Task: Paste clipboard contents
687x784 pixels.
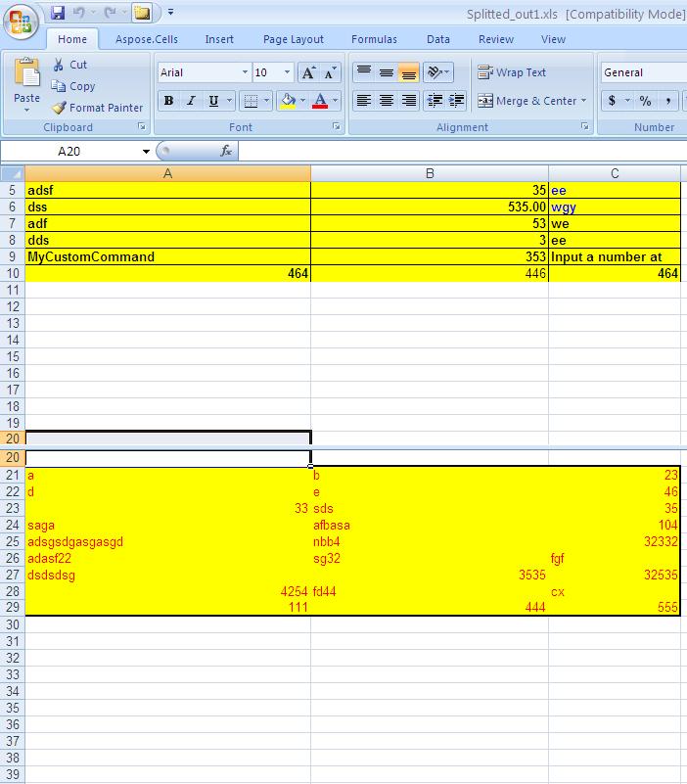Action: pos(27,73)
